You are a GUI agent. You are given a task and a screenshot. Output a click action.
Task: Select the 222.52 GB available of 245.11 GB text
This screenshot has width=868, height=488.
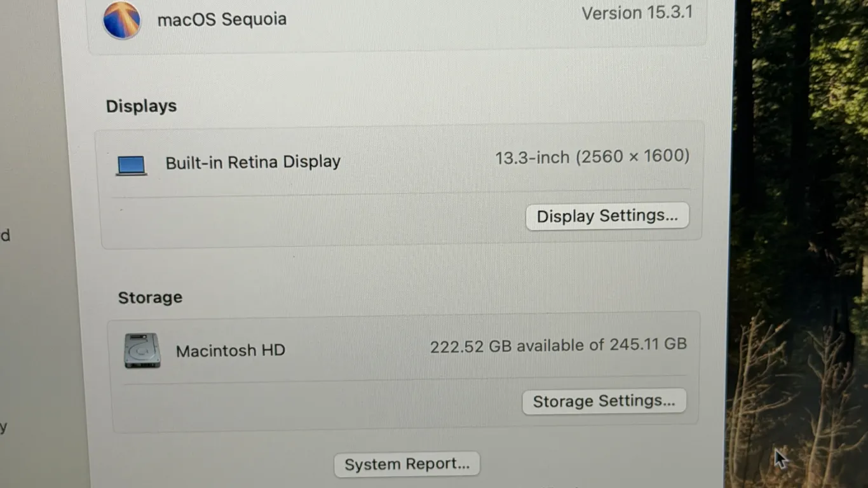tap(559, 345)
